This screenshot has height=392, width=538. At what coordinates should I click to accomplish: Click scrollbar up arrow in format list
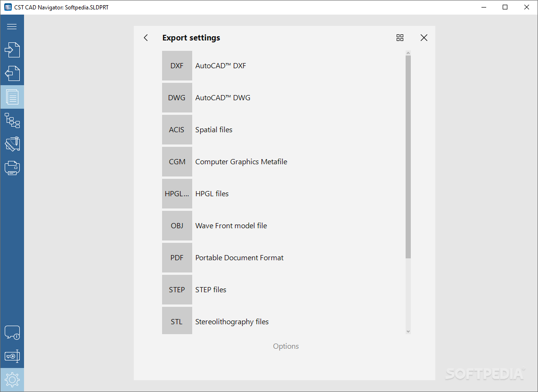click(408, 53)
